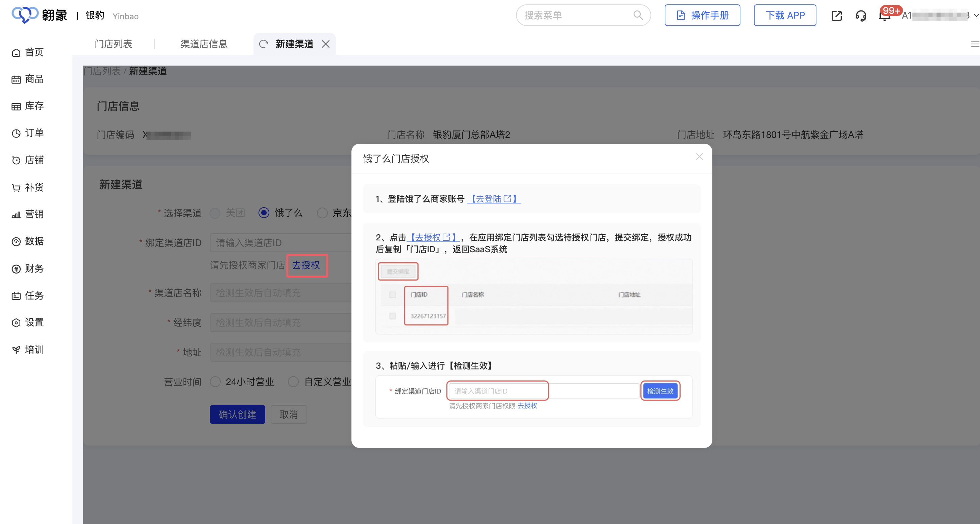Open the tabs menu icon at right

[975, 44]
